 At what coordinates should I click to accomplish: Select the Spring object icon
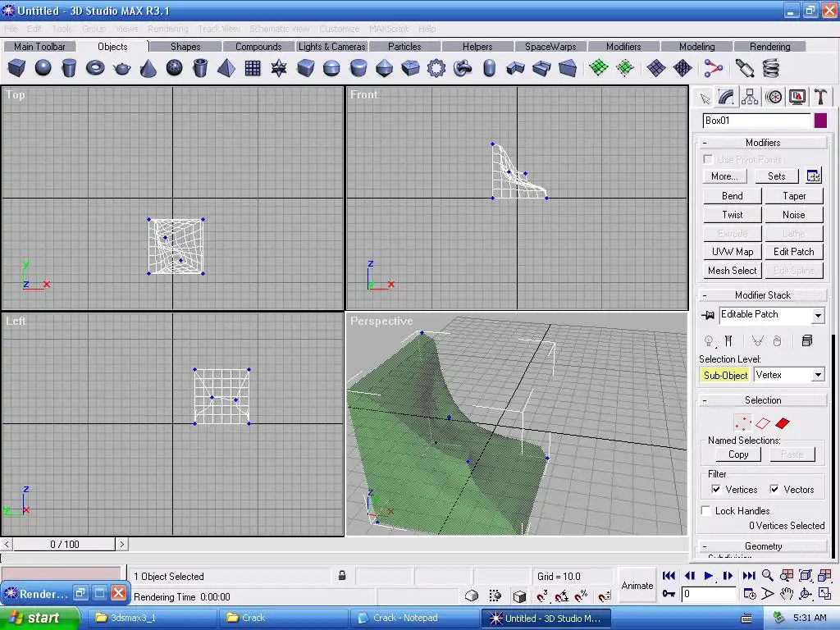[770, 68]
